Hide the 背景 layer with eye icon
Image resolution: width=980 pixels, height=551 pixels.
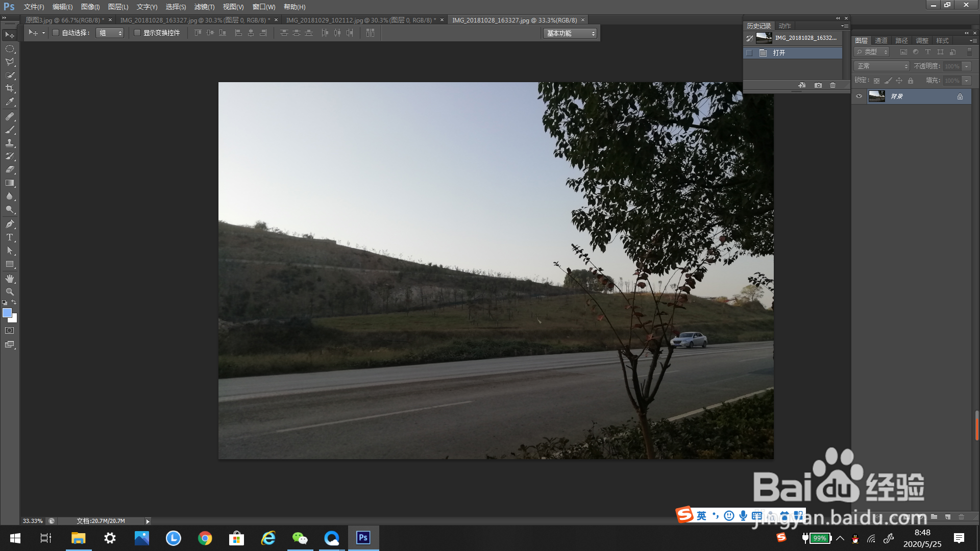tap(859, 96)
